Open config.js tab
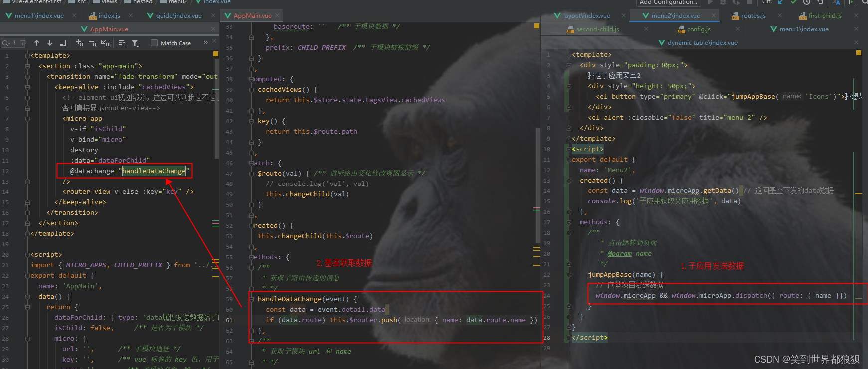The width and height of the screenshot is (868, 369). [698, 29]
